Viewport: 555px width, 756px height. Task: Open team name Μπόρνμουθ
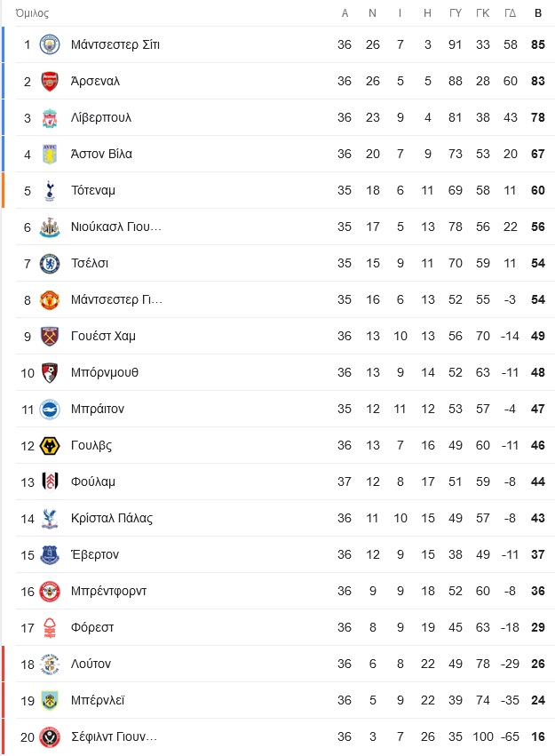tap(105, 372)
